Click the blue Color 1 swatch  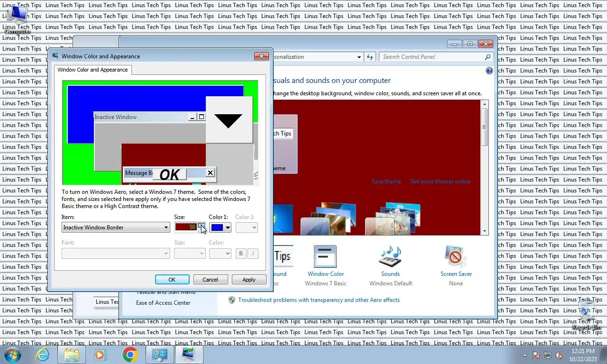point(217,227)
